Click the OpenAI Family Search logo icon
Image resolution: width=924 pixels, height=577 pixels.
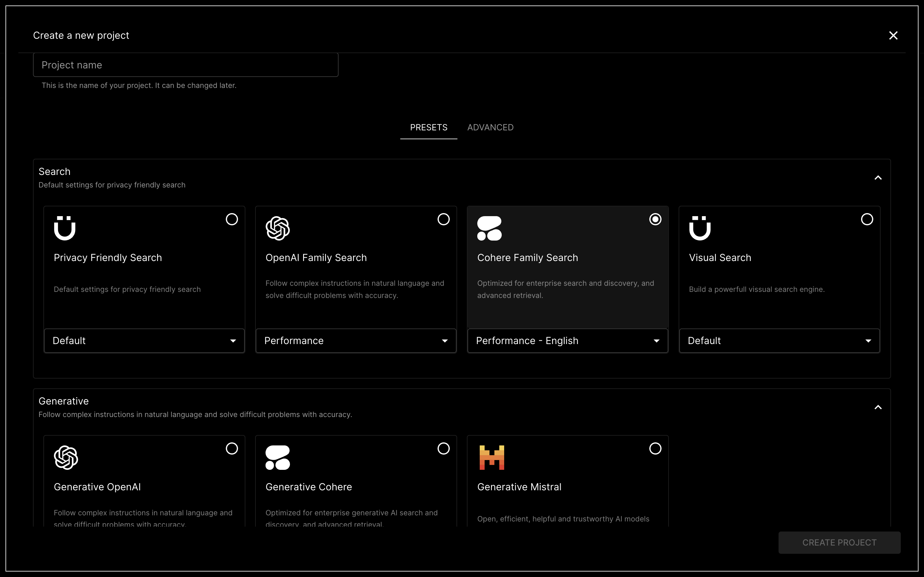point(277,228)
